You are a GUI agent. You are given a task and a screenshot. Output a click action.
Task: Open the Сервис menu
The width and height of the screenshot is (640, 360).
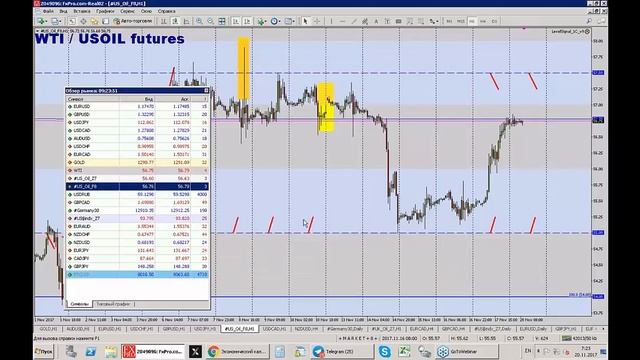127,11
